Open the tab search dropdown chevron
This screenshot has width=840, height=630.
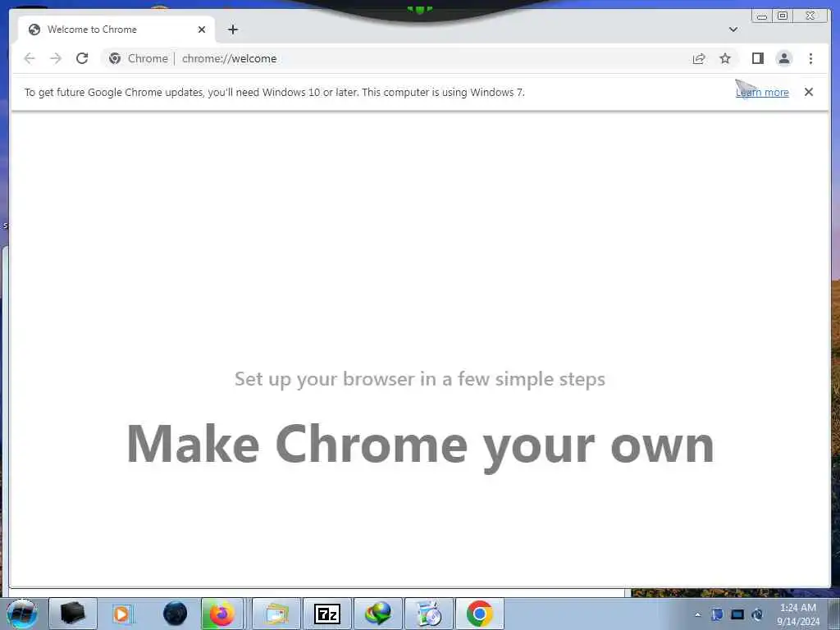click(x=733, y=30)
